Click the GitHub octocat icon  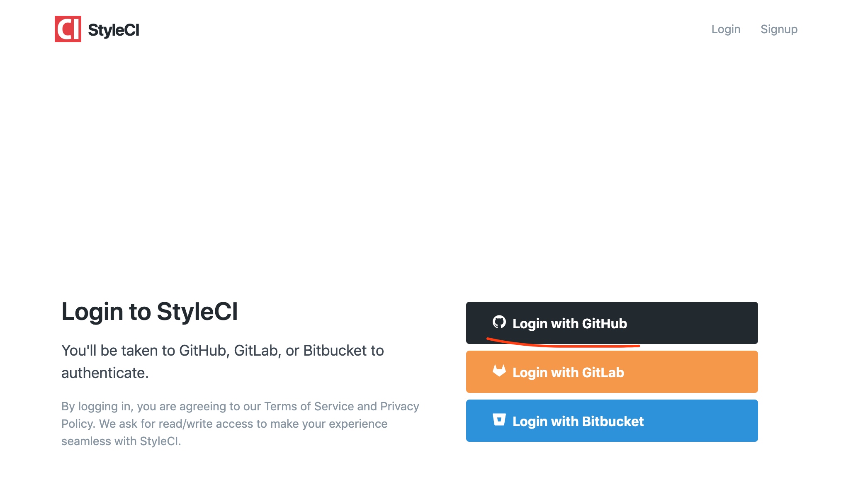tap(499, 322)
